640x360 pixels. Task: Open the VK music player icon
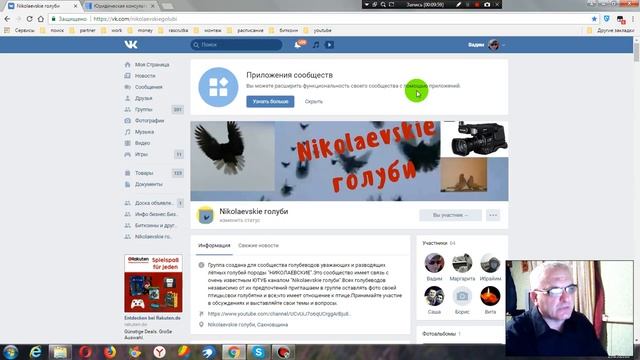tap(316, 44)
